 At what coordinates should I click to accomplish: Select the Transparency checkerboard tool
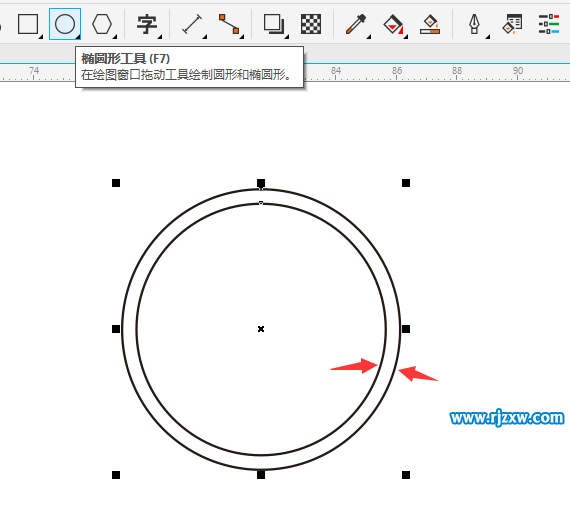[x=311, y=24]
